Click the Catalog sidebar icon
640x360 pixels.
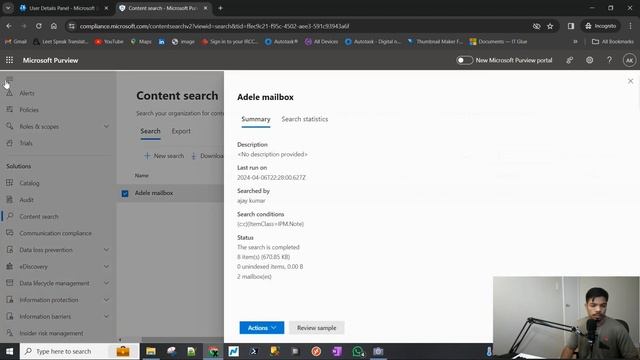[9, 183]
